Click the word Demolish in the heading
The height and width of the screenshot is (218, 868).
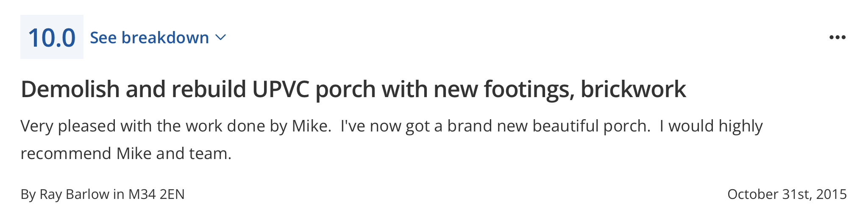(70, 89)
